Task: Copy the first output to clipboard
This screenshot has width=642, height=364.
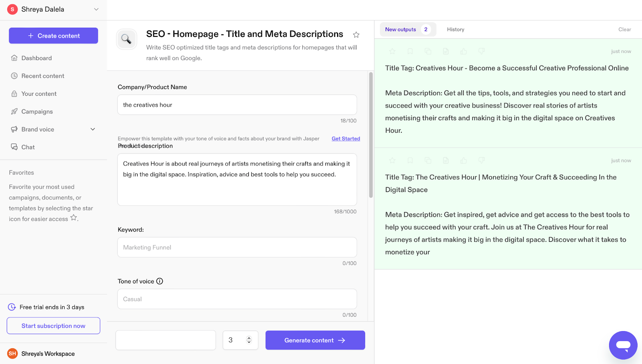Action: pos(428,51)
